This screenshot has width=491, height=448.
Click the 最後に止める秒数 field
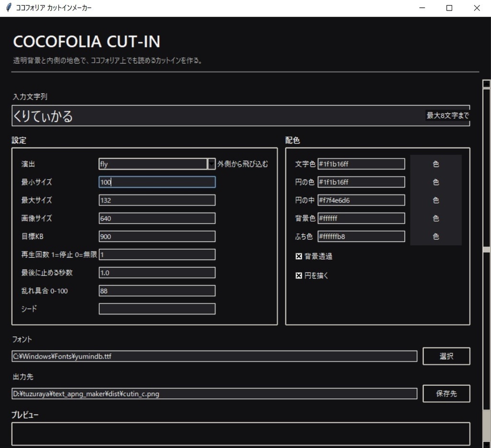coord(157,273)
